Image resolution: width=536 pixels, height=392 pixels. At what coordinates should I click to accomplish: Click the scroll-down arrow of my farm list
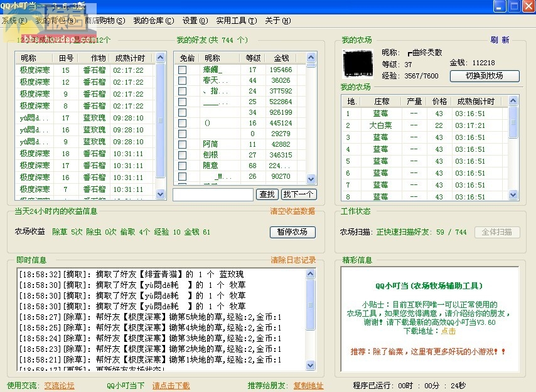(513, 194)
